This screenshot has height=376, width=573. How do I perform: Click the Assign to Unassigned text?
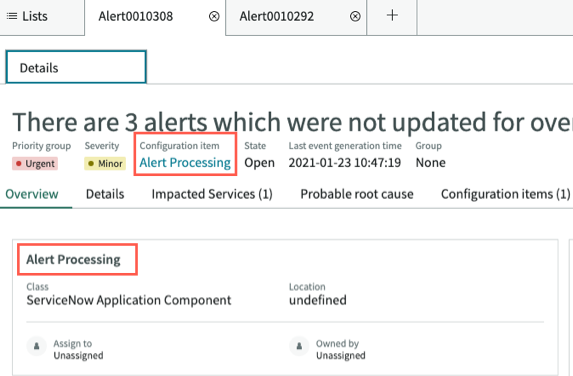tap(78, 356)
